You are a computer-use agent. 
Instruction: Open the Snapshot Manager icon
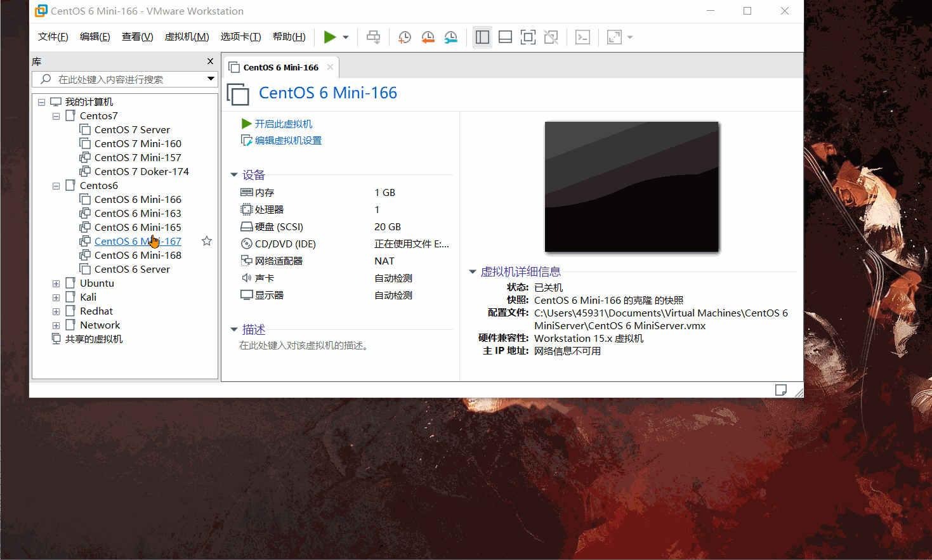450,37
